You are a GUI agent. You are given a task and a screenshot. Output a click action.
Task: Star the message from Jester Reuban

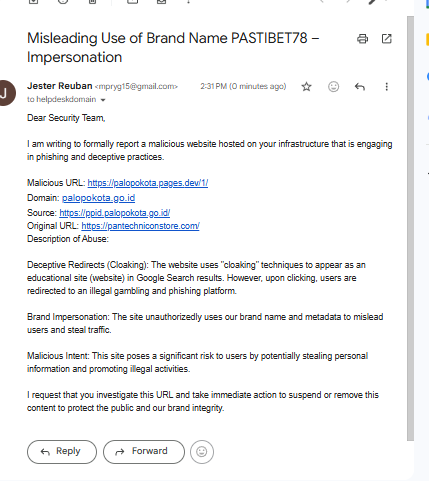coord(306,87)
